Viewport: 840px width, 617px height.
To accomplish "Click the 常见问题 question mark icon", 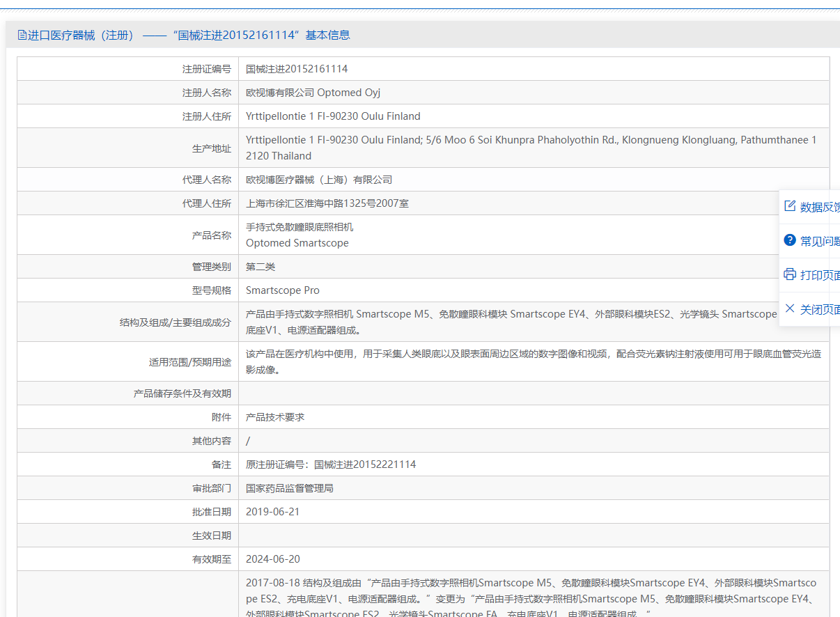I will [790, 240].
